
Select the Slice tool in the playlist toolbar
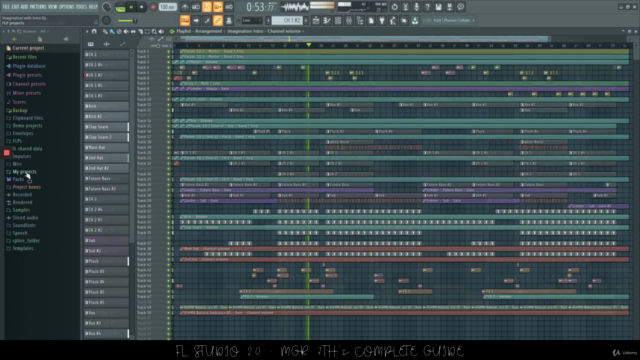point(140,31)
